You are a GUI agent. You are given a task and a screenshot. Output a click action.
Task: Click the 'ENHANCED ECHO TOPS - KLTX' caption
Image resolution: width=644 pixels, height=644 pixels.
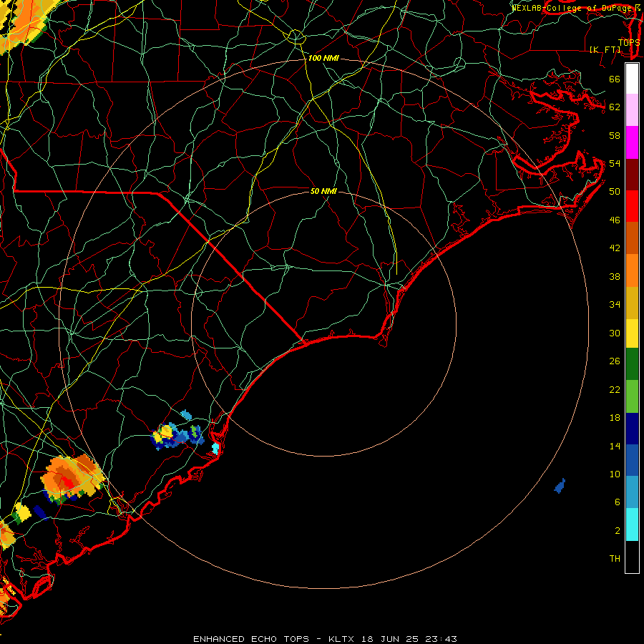275,639
